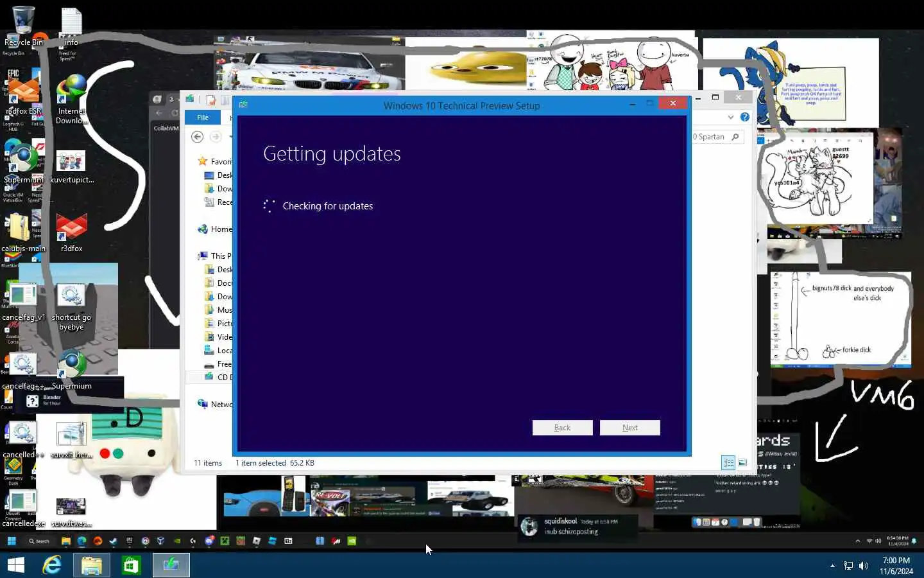Go forward in File Explorer
The width and height of the screenshot is (924, 578).
216,137
